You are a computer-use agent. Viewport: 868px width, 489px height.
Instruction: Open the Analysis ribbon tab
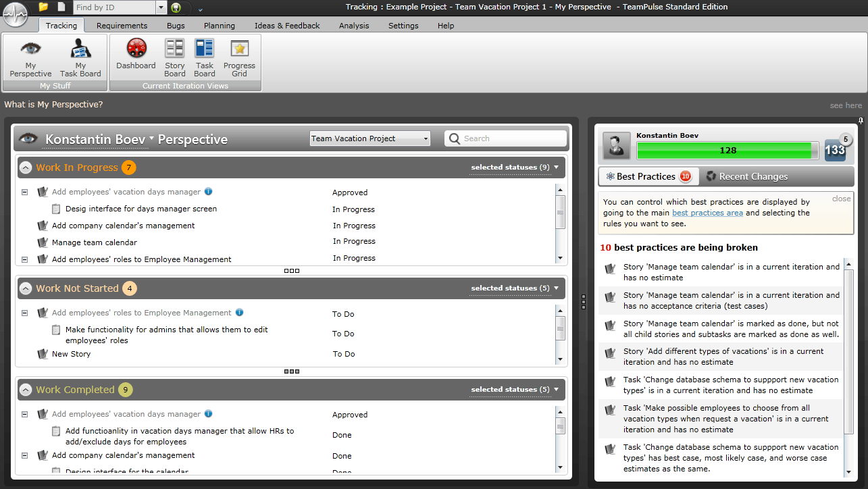[354, 26]
